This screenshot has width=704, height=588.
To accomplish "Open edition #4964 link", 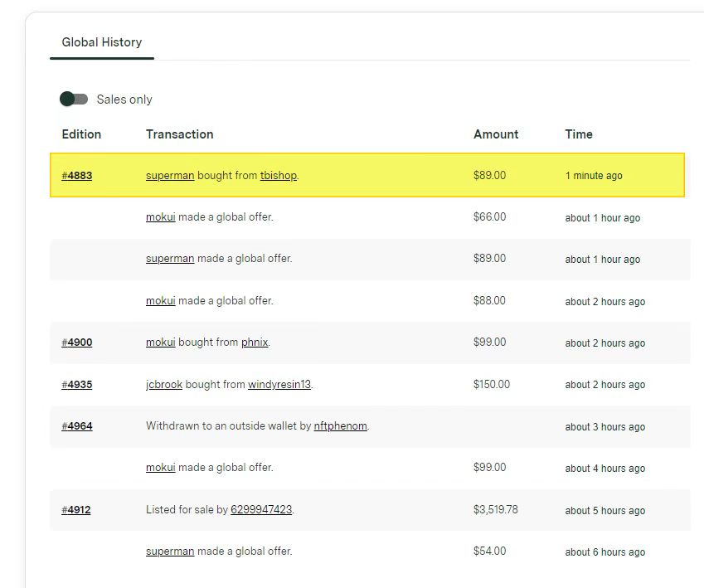I will (x=76, y=426).
